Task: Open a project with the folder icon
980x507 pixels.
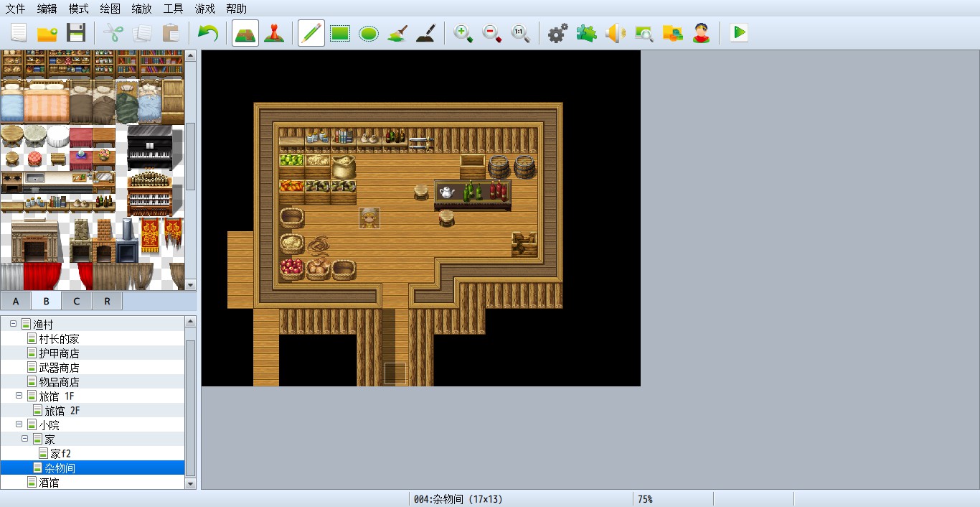Action: point(47,33)
